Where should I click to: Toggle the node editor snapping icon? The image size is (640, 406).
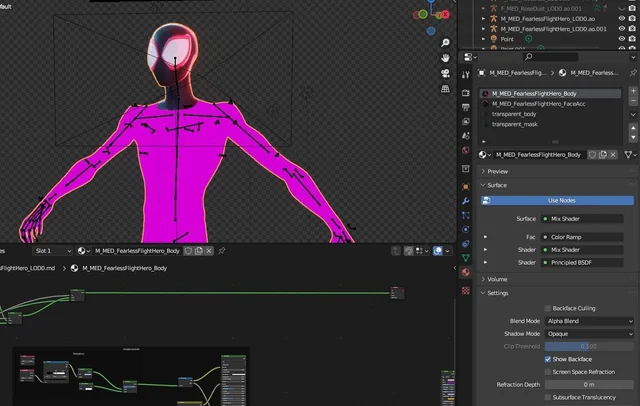(x=408, y=251)
